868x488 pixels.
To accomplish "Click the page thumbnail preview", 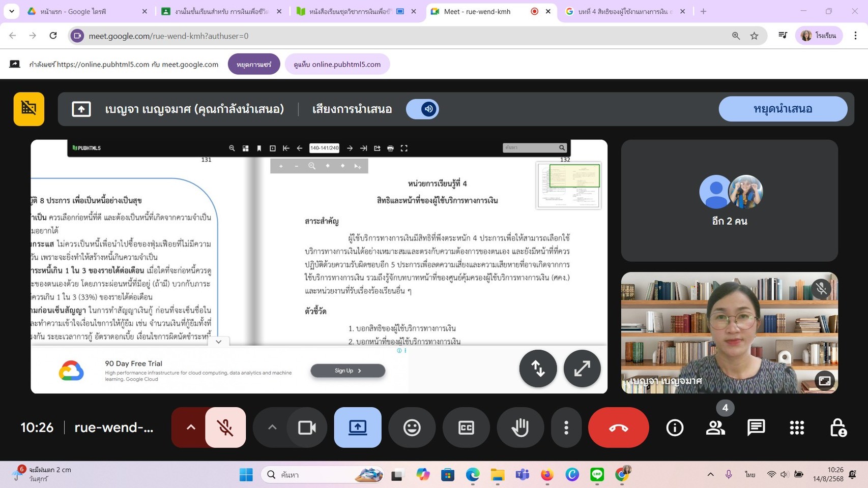I will (568, 186).
